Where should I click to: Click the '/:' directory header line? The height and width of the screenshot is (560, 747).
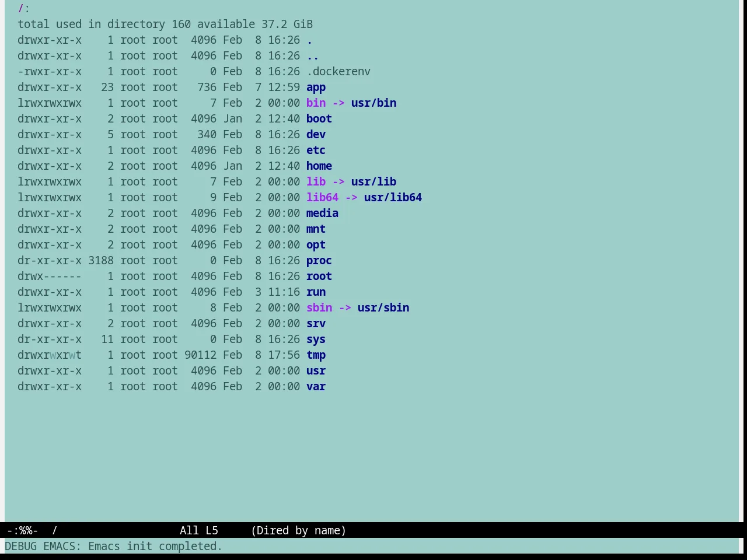click(x=24, y=9)
